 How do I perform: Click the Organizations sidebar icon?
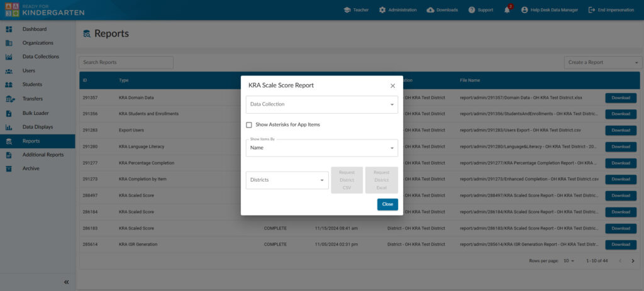pyautogui.click(x=9, y=43)
